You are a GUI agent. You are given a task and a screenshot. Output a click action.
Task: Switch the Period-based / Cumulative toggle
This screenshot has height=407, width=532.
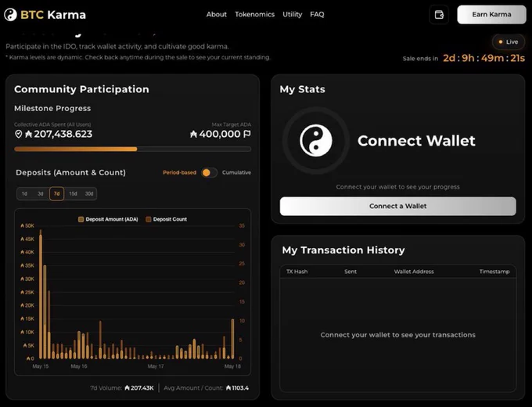point(209,172)
